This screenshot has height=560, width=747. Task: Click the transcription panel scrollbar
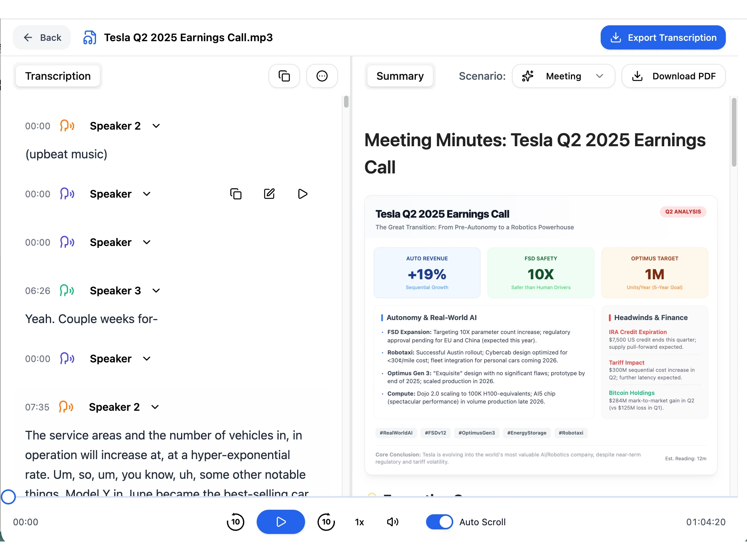tap(346, 102)
